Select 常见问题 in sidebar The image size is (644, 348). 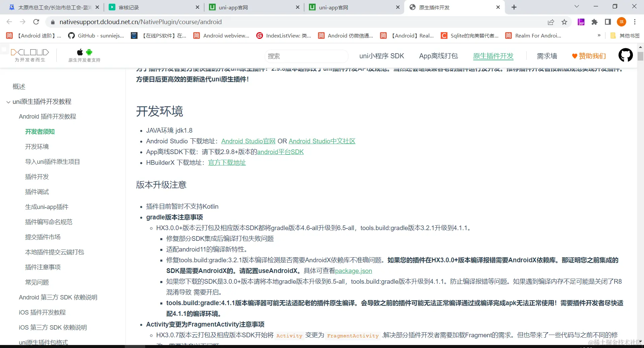[x=37, y=282]
